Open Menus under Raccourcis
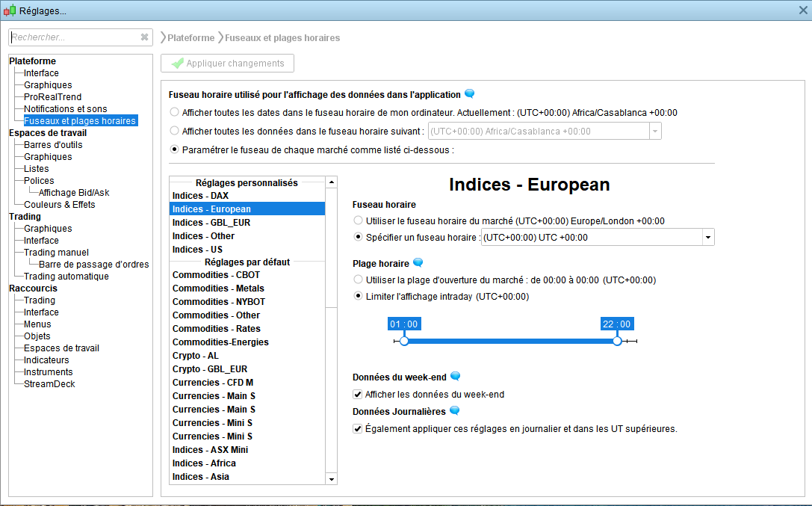Viewport: 812px width, 506px height. (x=37, y=324)
